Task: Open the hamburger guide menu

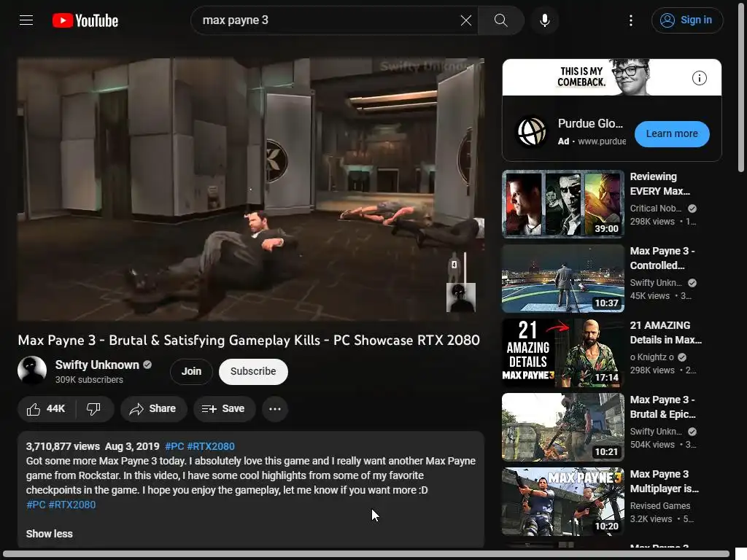Action: pyautogui.click(x=26, y=20)
